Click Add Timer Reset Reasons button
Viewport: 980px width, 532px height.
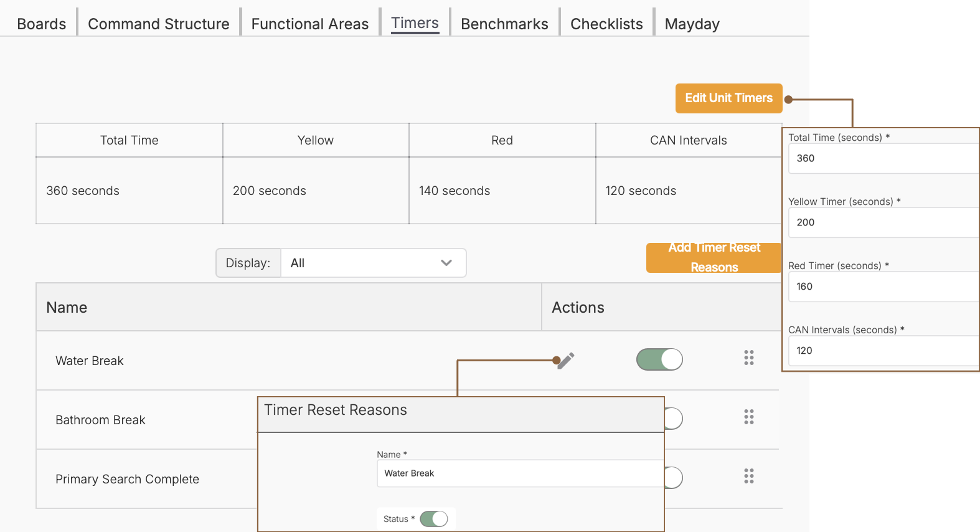(714, 257)
